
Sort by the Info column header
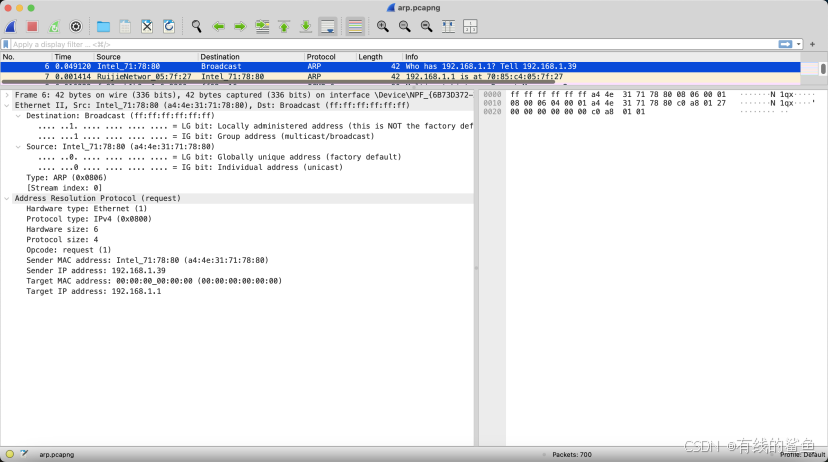(x=602, y=56)
